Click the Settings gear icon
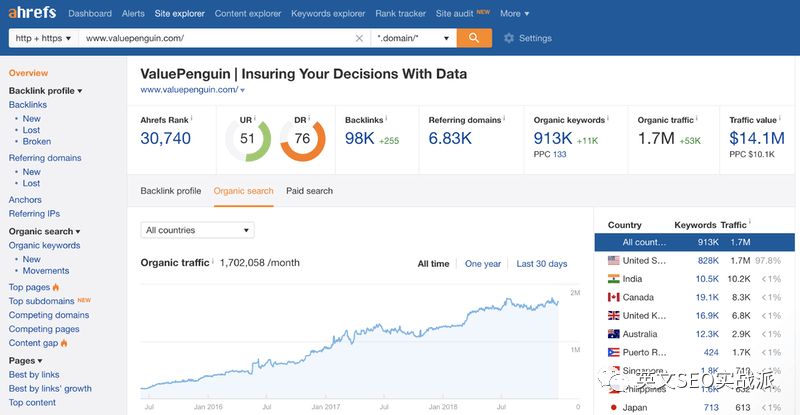Screen dimensions: 800x415 tap(509, 38)
